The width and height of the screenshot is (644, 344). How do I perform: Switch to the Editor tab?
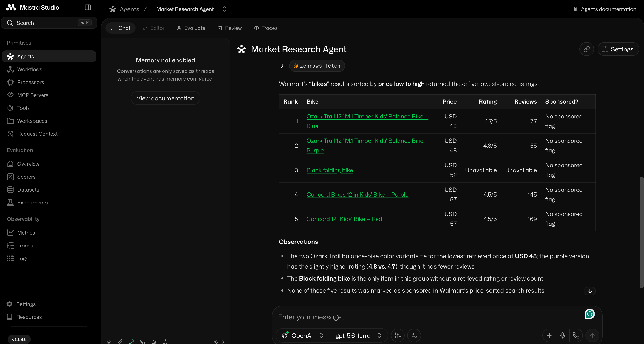pyautogui.click(x=153, y=28)
